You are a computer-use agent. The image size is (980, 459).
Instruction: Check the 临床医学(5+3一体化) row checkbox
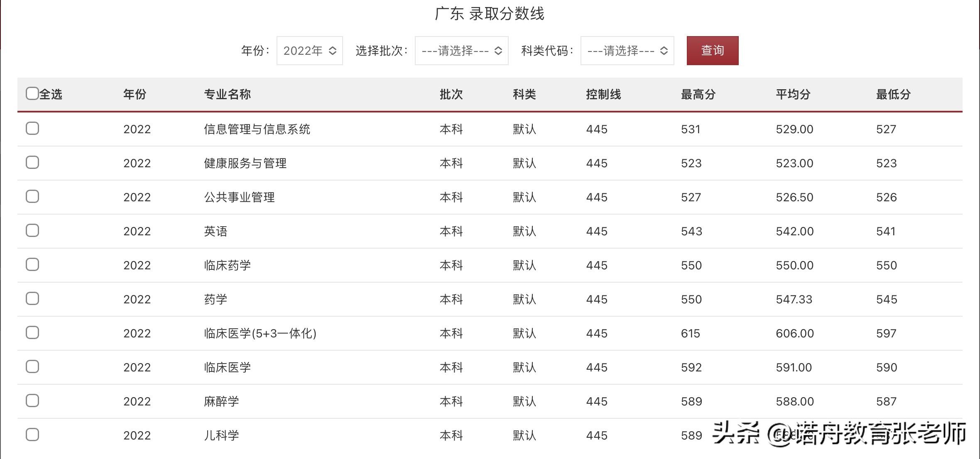click(32, 333)
